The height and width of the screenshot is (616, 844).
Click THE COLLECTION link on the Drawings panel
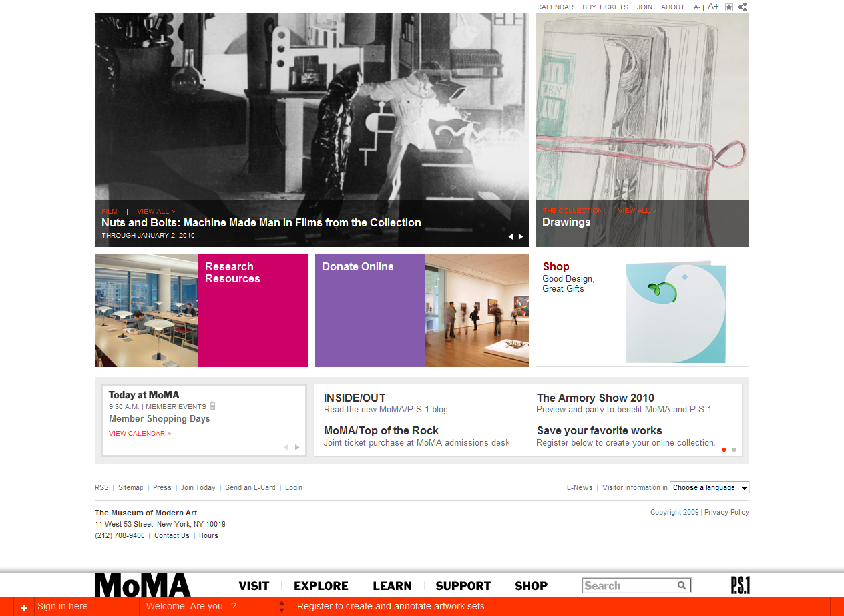[572, 211]
